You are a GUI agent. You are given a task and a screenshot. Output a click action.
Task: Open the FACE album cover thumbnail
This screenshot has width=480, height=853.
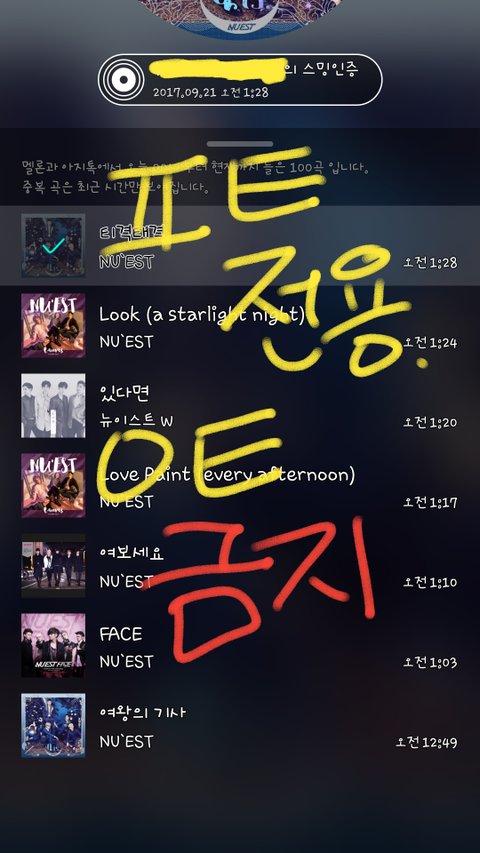coord(53,645)
